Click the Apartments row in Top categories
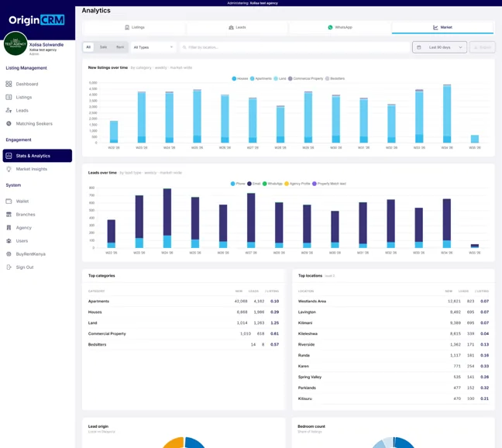Screen dimensions: 502x448 (184, 301)
